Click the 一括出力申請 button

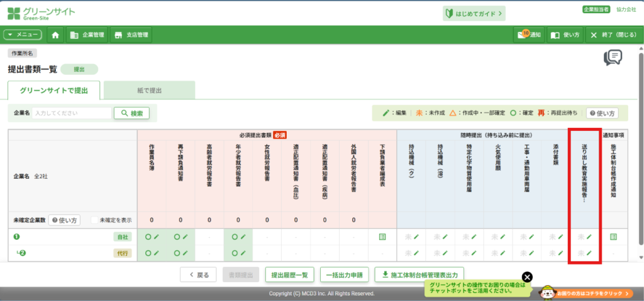coord(344,275)
